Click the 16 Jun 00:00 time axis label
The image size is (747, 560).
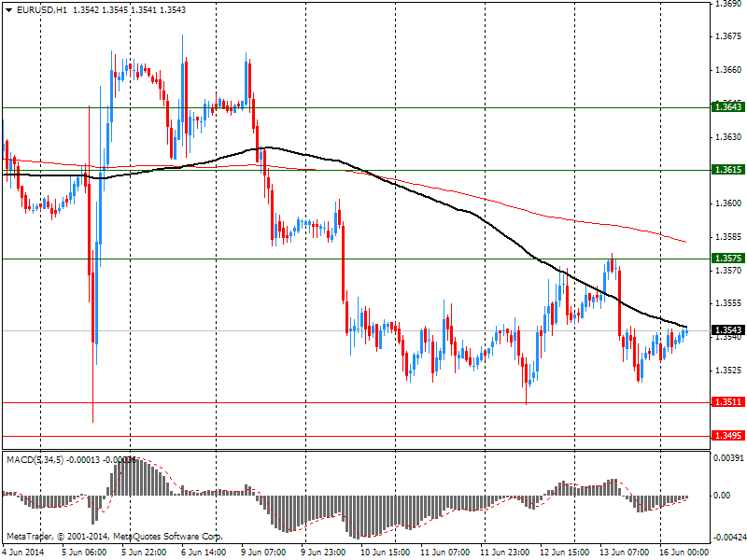pos(684,553)
